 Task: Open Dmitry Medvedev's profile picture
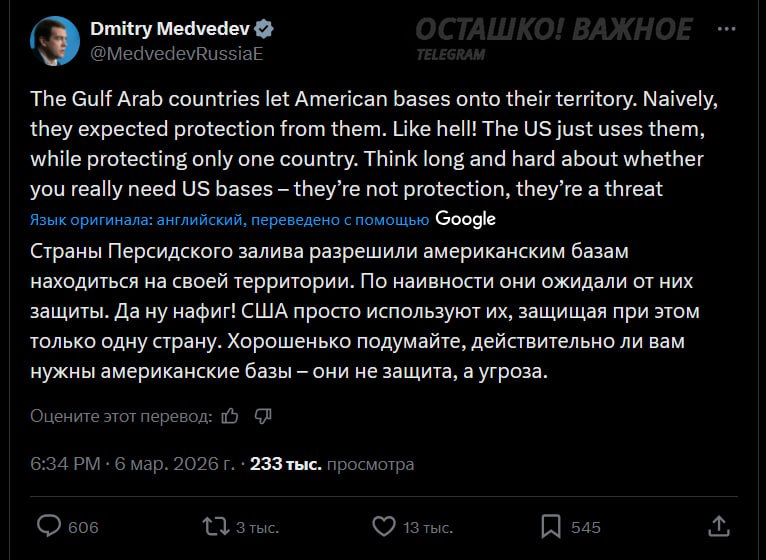click(54, 41)
